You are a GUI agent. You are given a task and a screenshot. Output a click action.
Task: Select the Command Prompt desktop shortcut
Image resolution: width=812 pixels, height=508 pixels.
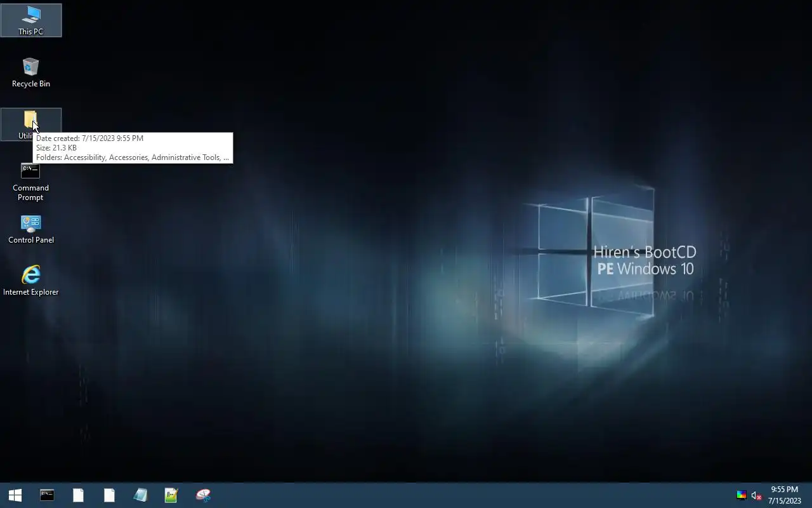30,182
